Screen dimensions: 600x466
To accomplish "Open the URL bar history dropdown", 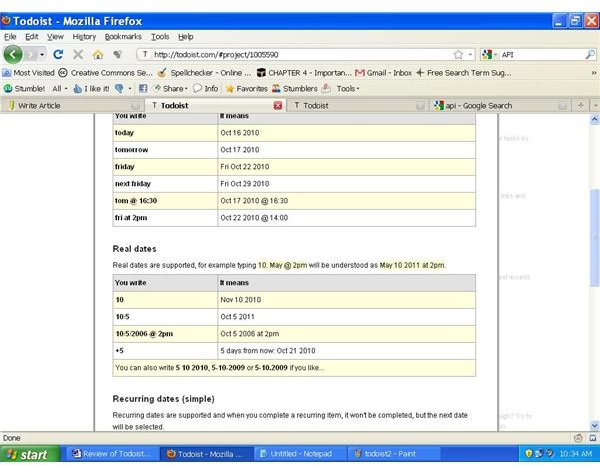I will [x=470, y=55].
